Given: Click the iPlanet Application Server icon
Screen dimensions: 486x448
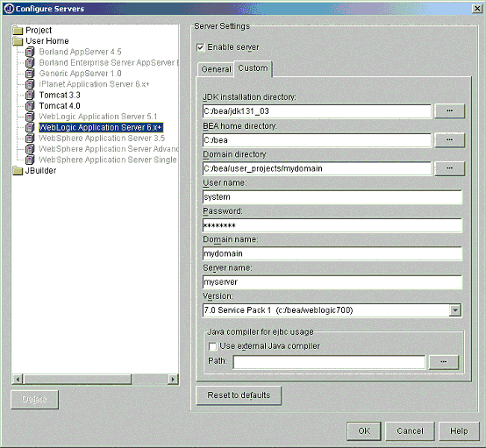Looking at the screenshot, I should click(x=30, y=84).
